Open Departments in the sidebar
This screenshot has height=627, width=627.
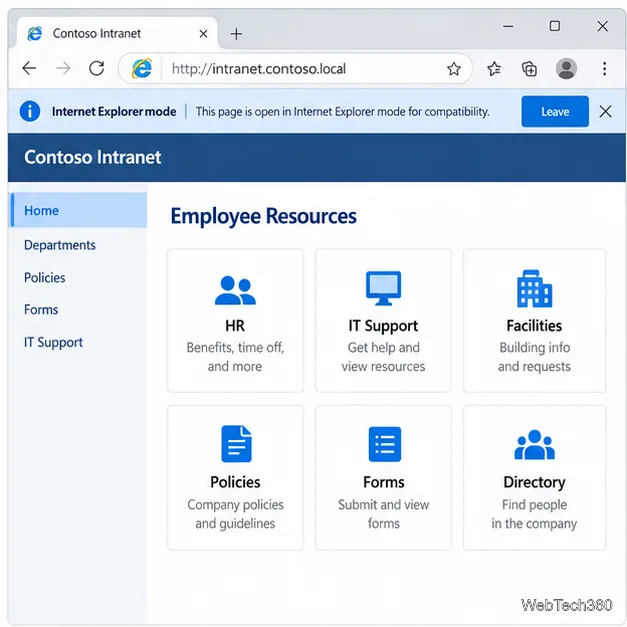(60, 245)
